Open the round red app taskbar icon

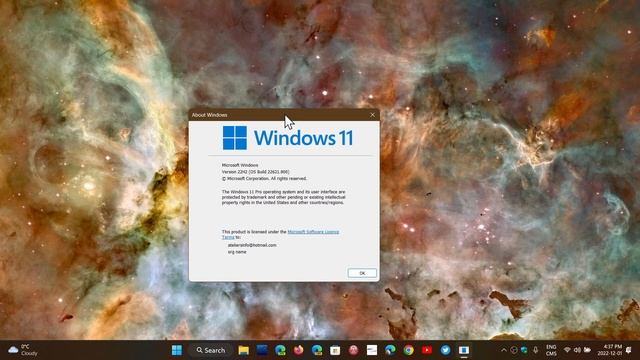353,350
